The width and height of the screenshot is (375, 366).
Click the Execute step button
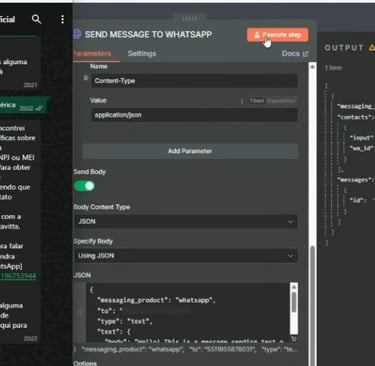(x=277, y=35)
